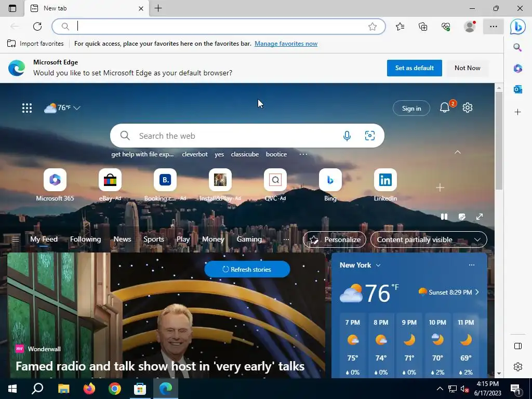Screen dimensions: 532x399
Task: Start voice search microphone
Action: (x=347, y=136)
